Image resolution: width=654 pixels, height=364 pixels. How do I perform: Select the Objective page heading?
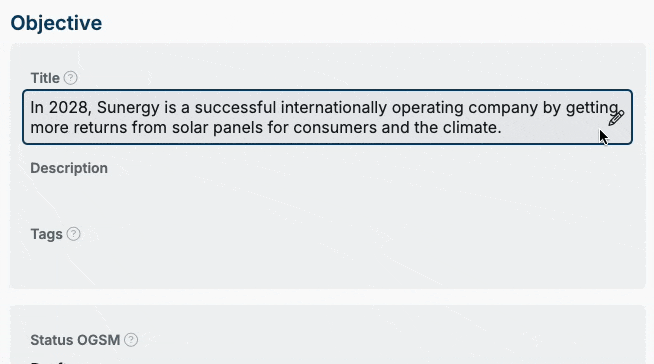point(56,23)
